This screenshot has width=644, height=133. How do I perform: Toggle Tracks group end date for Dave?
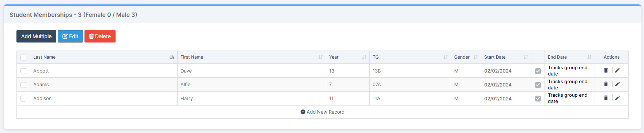538,71
